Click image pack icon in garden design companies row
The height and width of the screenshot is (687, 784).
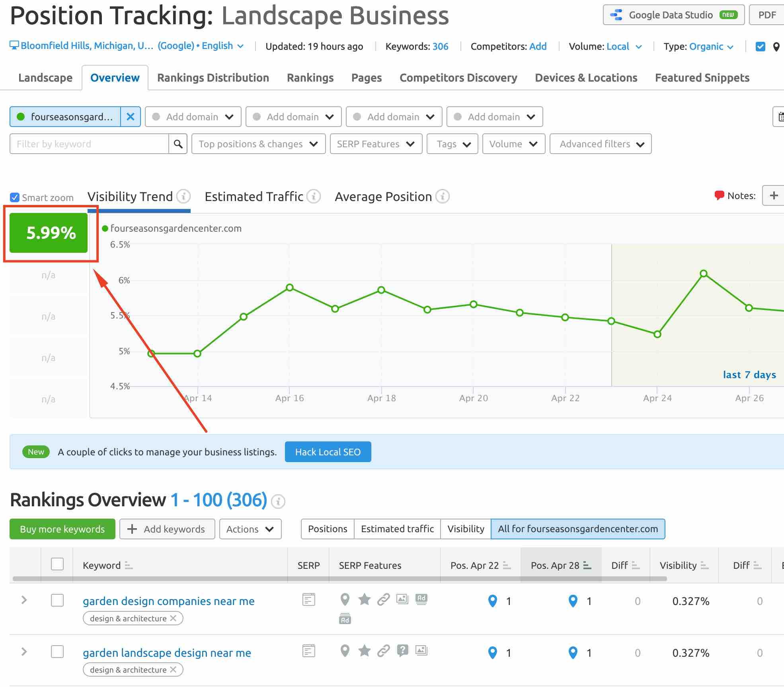point(402,599)
